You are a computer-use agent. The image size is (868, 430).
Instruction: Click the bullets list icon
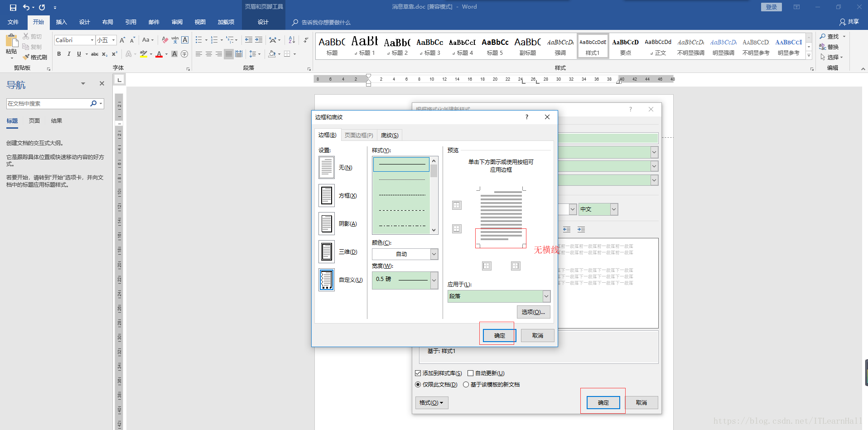tap(198, 40)
